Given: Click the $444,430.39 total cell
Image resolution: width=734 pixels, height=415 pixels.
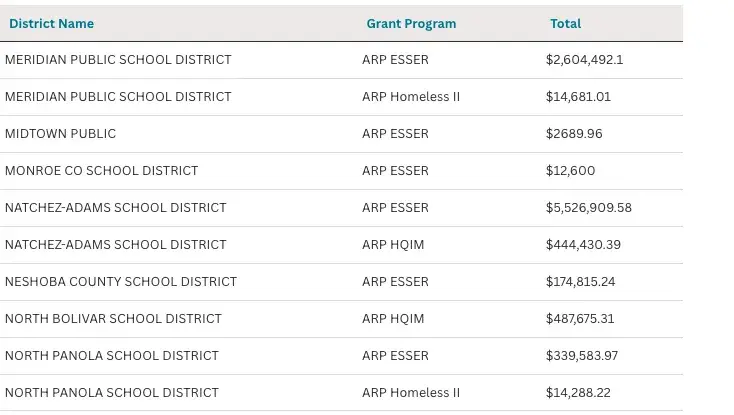Looking at the screenshot, I should [x=583, y=245].
